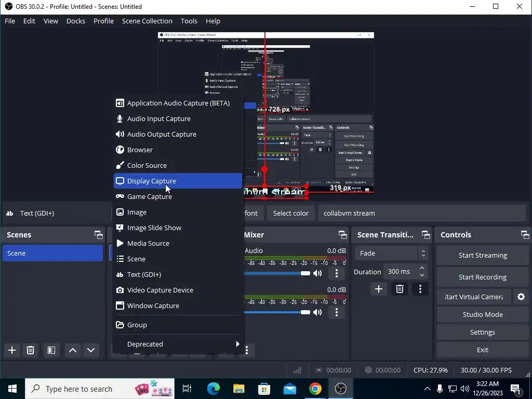Click the Exit button

[483, 350]
